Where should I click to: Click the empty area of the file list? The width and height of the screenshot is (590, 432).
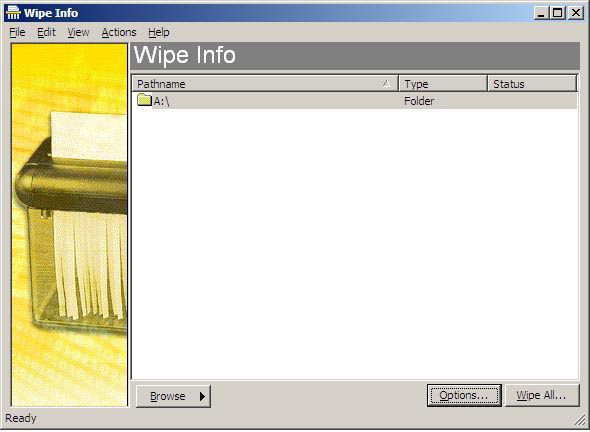point(354,244)
